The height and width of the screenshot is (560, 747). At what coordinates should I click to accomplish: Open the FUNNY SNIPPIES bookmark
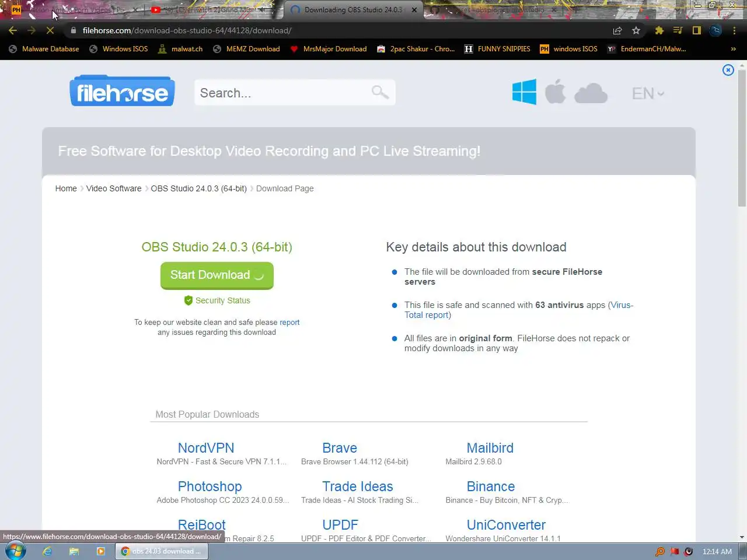tap(497, 49)
